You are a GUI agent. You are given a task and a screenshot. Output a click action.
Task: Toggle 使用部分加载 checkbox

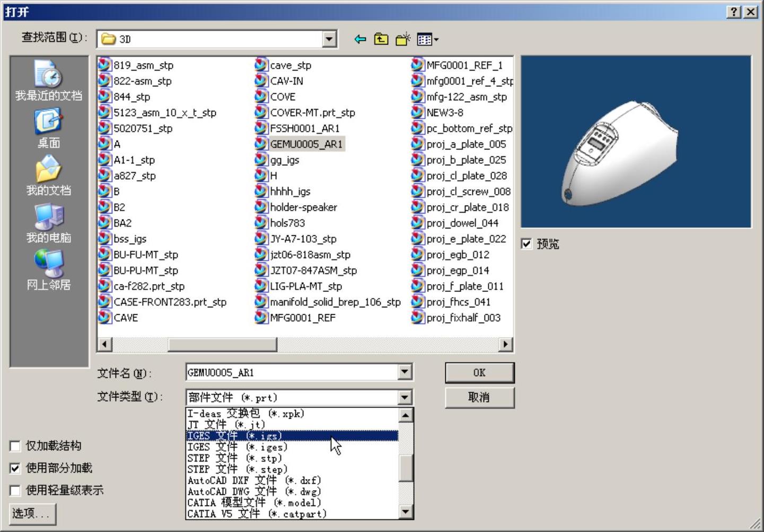15,468
